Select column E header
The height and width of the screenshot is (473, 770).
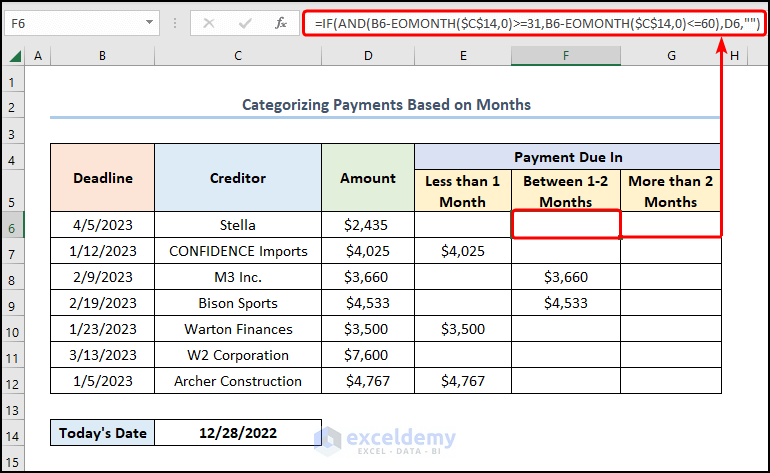[463, 56]
